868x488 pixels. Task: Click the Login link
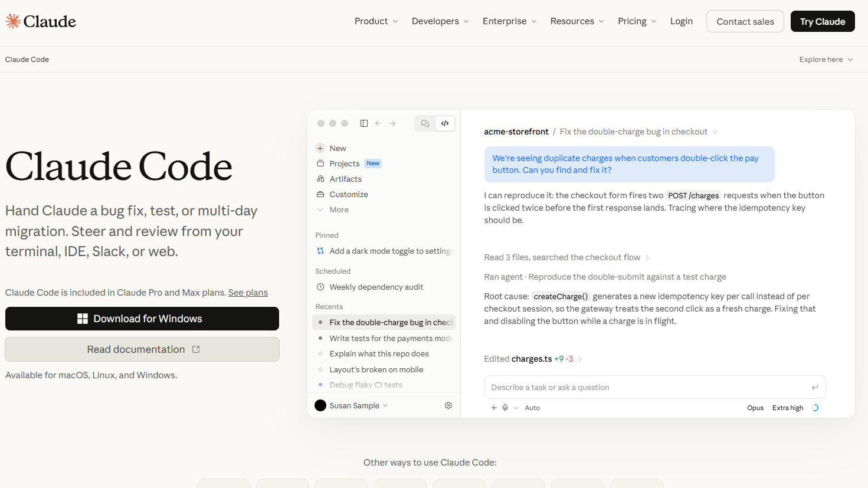[682, 21]
